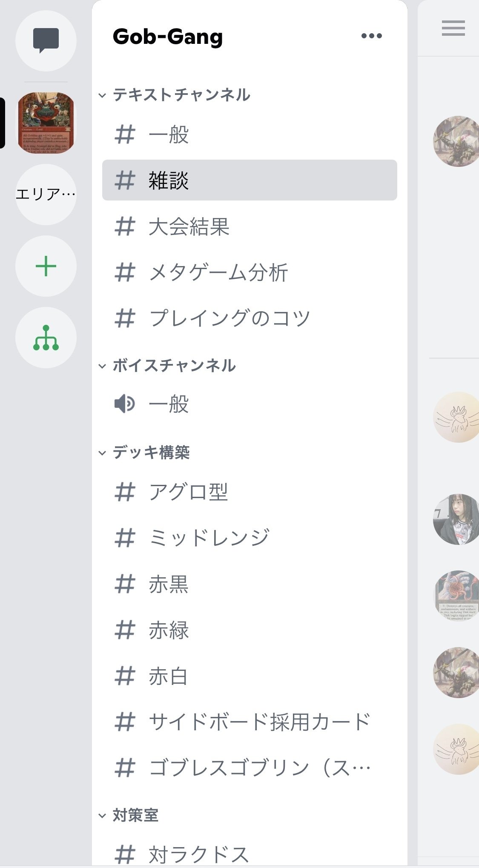The width and height of the screenshot is (479, 868).
Task: Tap the hamburger menu icon
Action: (453, 28)
